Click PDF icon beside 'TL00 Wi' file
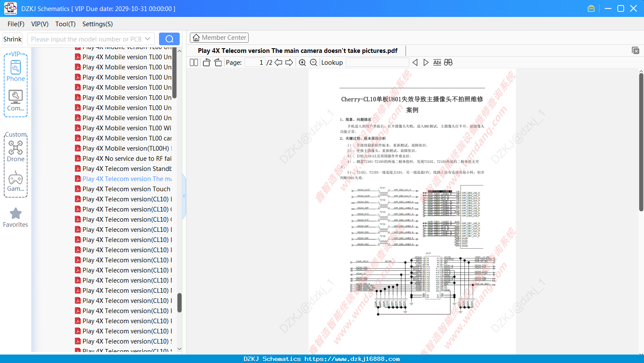This screenshot has width=644, height=363. (x=78, y=128)
